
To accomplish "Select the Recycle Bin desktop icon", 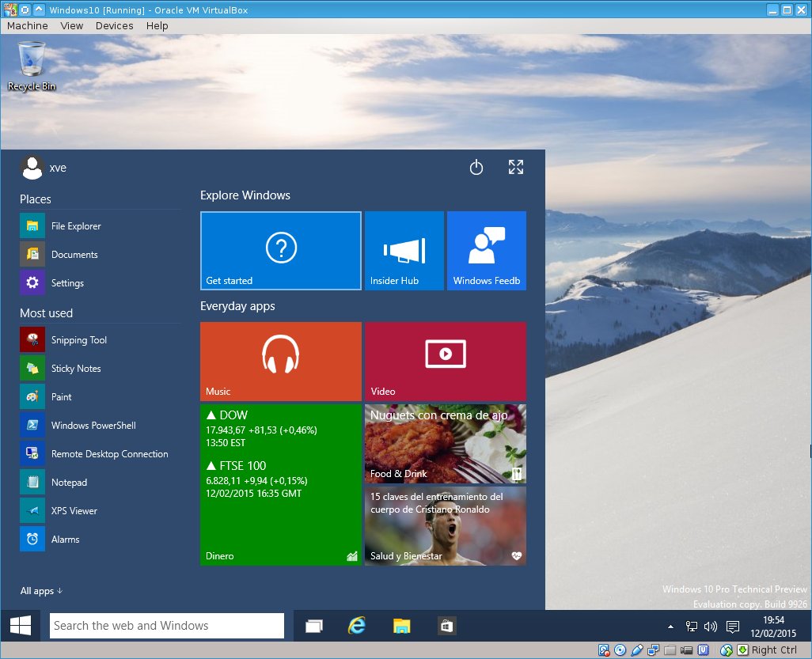I will click(32, 66).
